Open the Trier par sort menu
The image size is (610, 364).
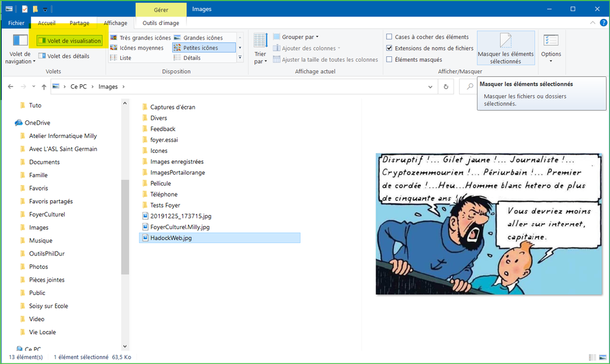260,49
